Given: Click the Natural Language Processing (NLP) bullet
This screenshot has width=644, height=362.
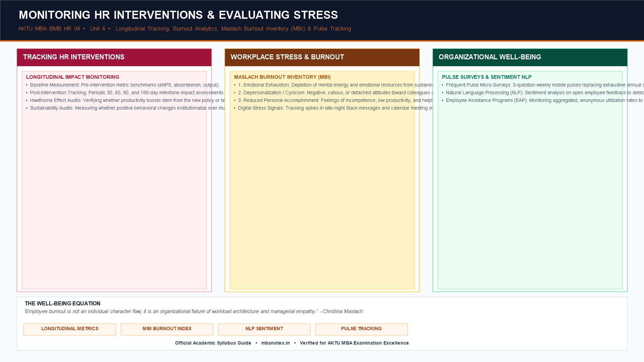Looking at the screenshot, I should [543, 93].
